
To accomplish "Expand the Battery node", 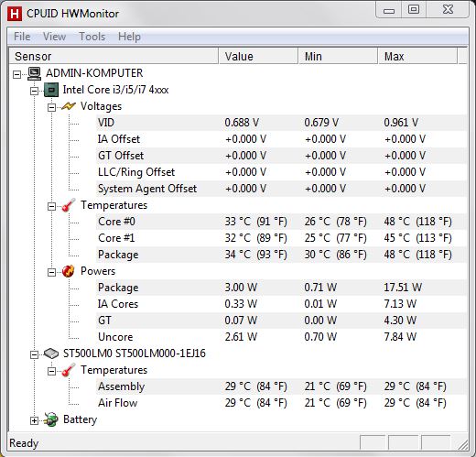I will 34,420.
